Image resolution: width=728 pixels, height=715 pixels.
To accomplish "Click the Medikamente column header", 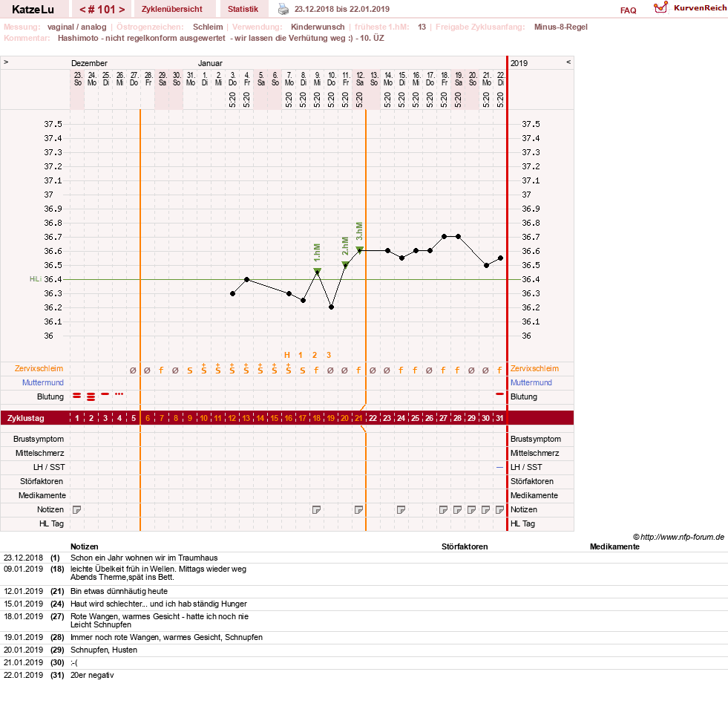I will pyautogui.click(x=614, y=546).
